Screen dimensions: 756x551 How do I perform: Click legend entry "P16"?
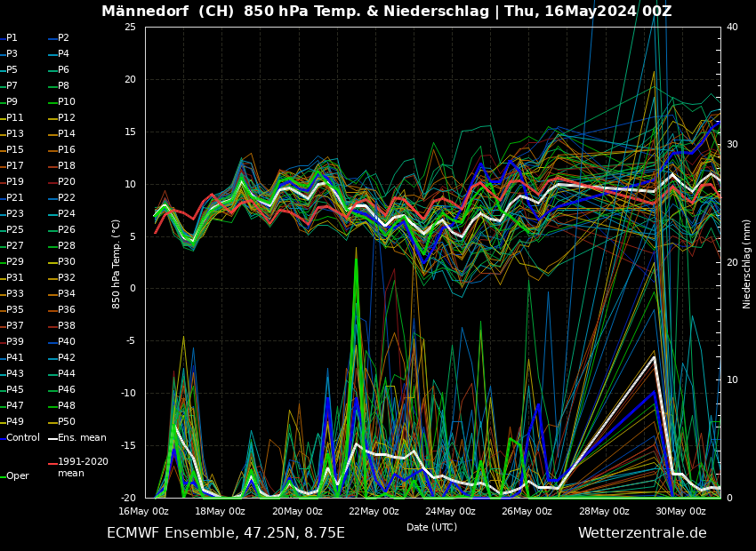(x=67, y=150)
